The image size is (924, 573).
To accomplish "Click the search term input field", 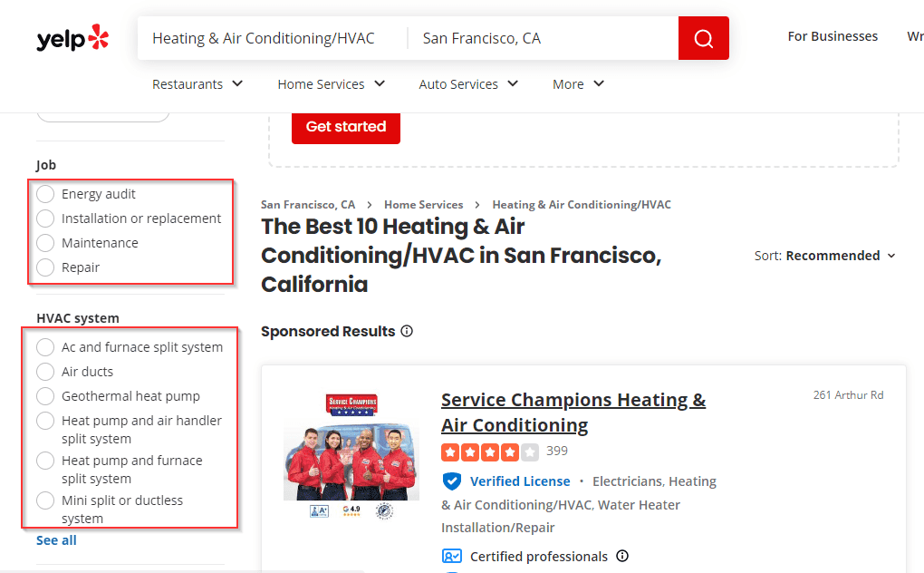I will [273, 38].
